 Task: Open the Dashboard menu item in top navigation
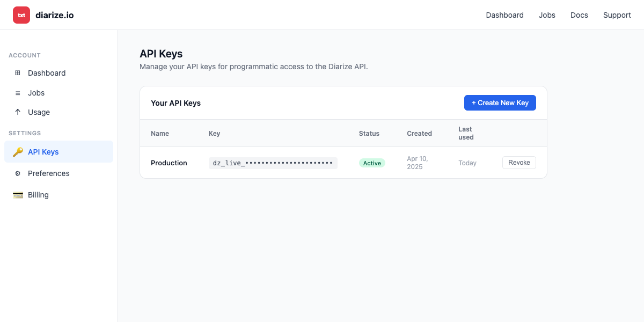[x=504, y=15]
